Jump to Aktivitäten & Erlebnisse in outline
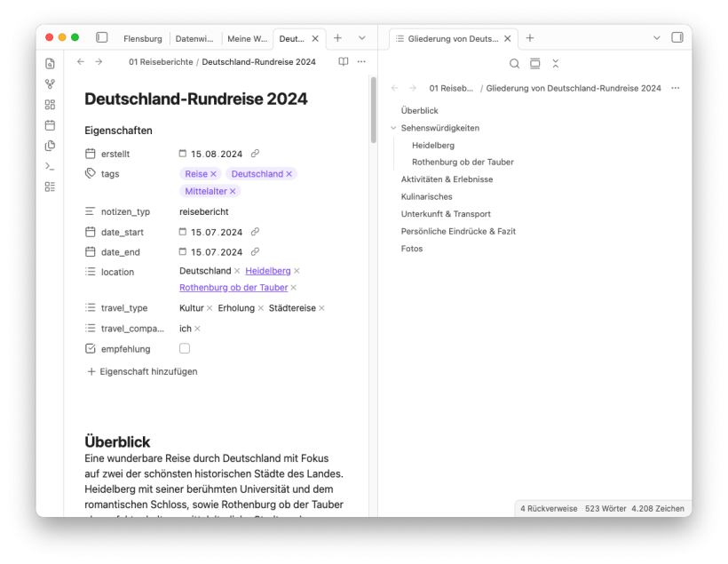Screen dimensions: 728x564 (447, 179)
